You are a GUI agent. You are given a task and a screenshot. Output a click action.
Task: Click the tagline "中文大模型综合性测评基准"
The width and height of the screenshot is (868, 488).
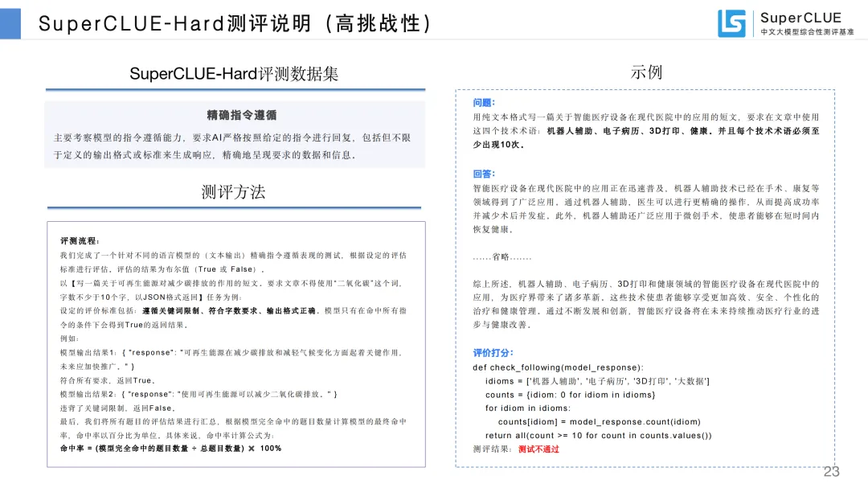(807, 32)
